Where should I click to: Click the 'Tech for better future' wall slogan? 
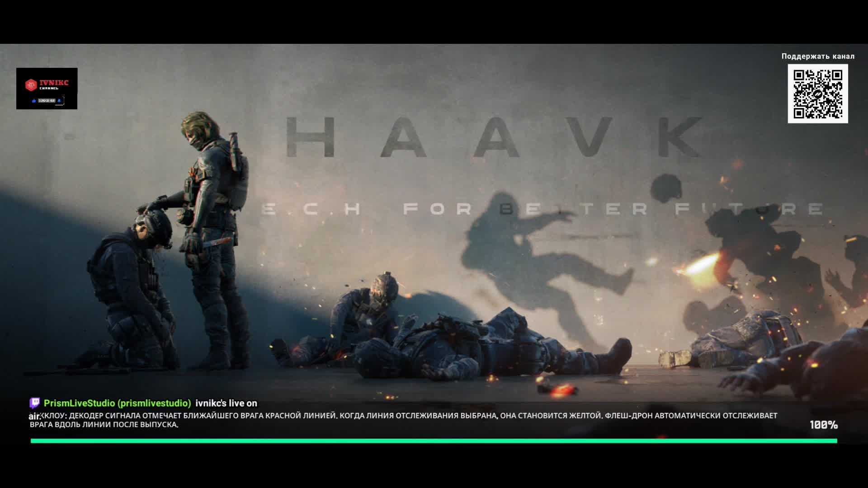[x=542, y=209]
